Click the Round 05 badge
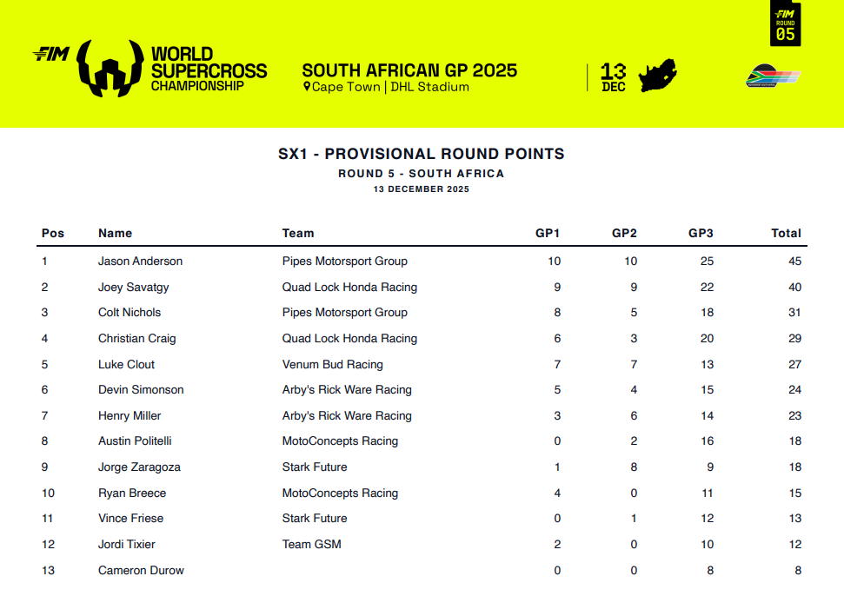The height and width of the screenshot is (616, 844). [x=786, y=24]
